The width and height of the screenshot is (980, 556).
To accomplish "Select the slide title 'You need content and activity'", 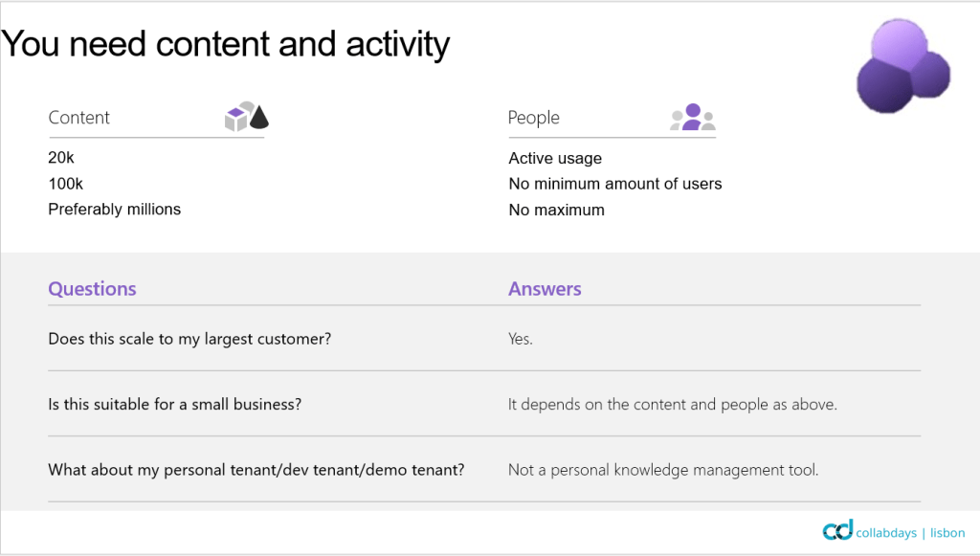I will point(226,44).
